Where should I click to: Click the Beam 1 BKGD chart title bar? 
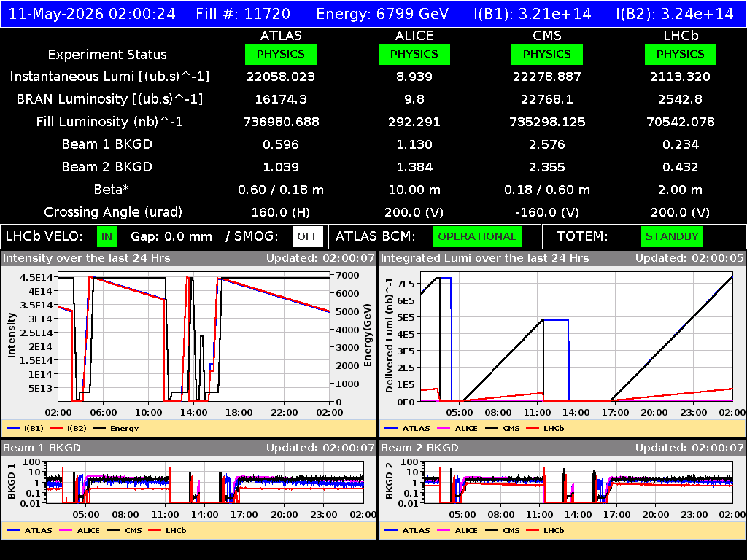coord(189,448)
